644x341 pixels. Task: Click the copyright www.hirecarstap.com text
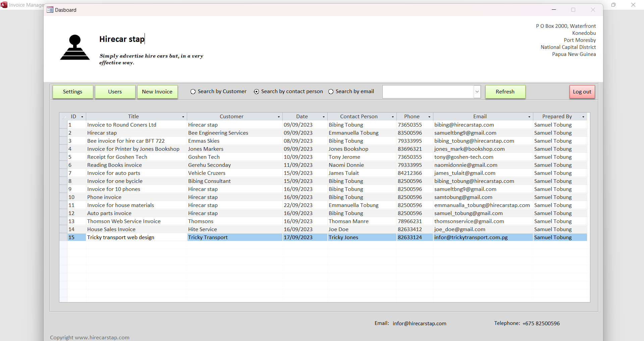90,337
